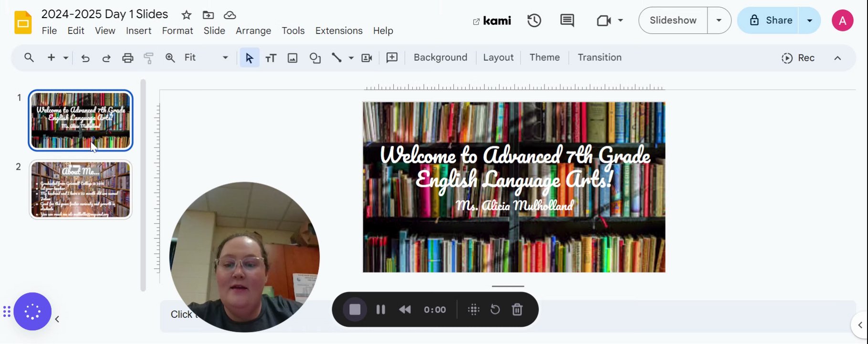Open the Transition panel
Image resolution: width=868 pixels, height=344 pixels.
point(599,57)
